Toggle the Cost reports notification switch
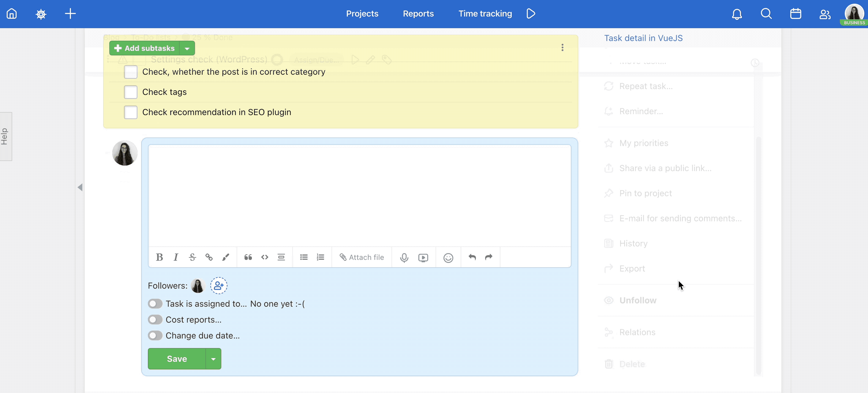Viewport: 868px width, 393px height. pyautogui.click(x=155, y=319)
